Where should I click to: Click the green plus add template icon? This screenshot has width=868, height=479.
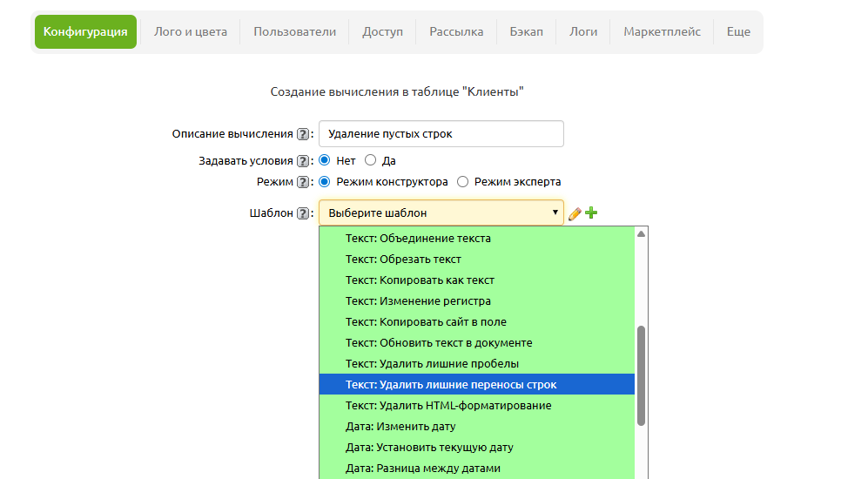click(591, 213)
